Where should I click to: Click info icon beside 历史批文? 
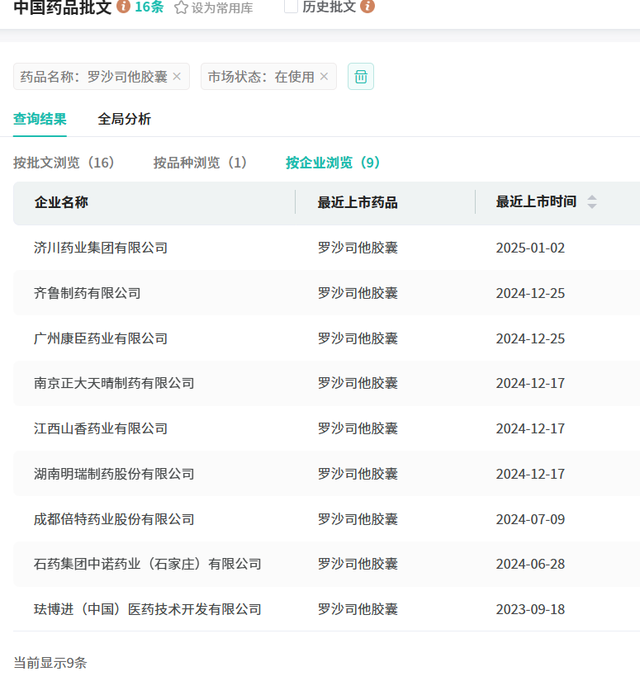point(367,6)
